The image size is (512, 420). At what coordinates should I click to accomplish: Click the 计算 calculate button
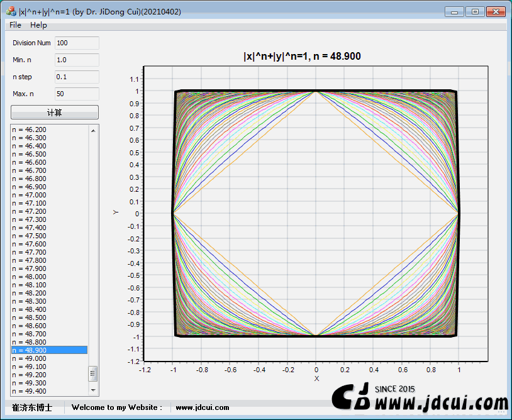(x=55, y=113)
